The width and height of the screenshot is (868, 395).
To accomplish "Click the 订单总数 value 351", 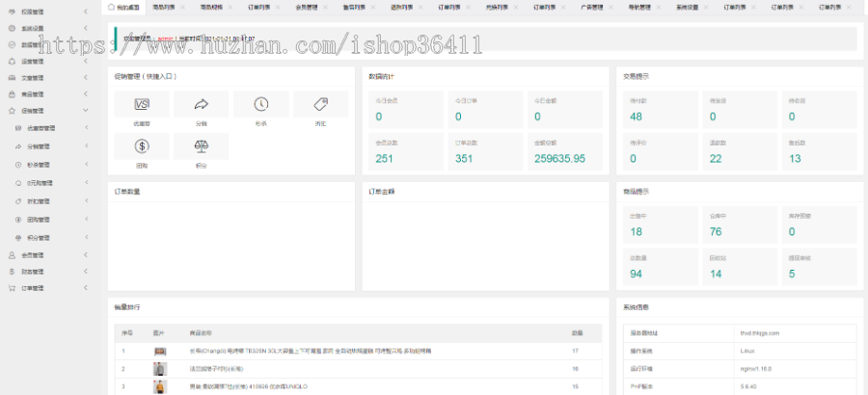I will [x=464, y=159].
